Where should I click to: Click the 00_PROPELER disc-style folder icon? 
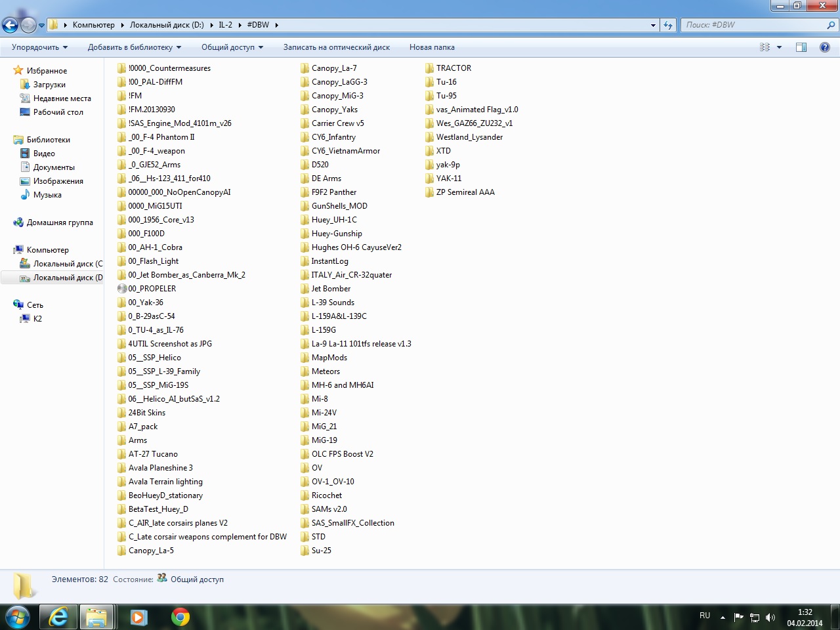(x=122, y=289)
